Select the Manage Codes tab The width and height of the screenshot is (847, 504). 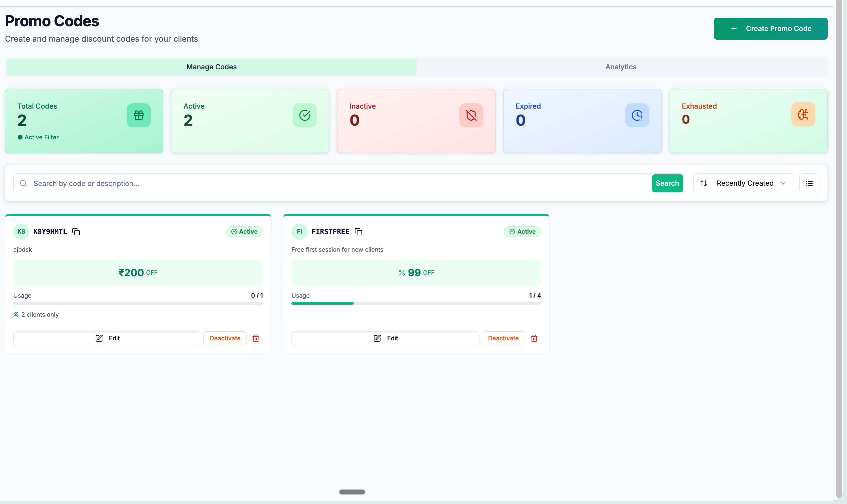[211, 67]
